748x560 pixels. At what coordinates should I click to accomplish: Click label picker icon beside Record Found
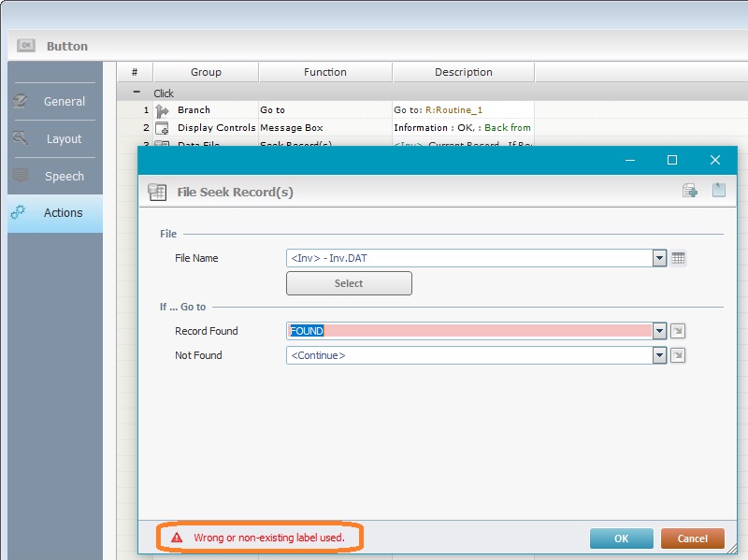pos(679,331)
